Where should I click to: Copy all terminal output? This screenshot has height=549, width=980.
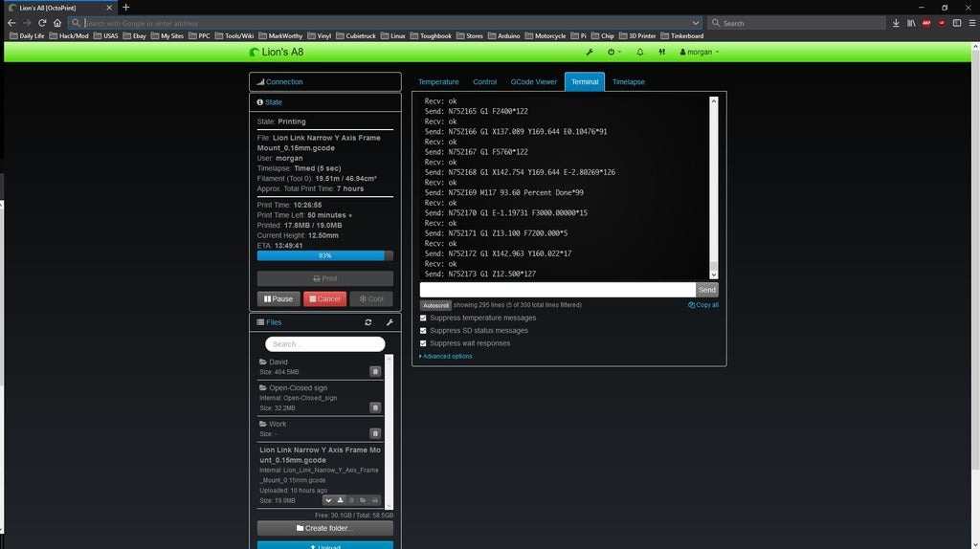pyautogui.click(x=703, y=305)
